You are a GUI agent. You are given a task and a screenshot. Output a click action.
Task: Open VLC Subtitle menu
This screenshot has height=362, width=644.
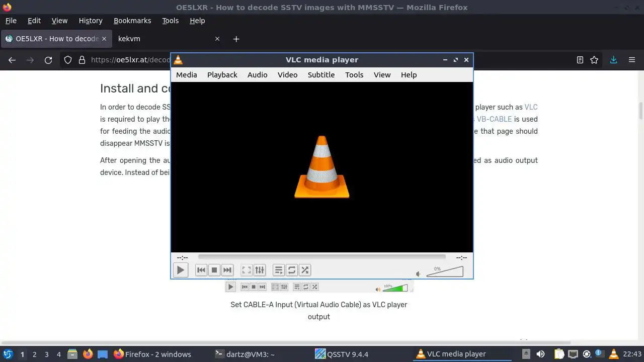pos(321,74)
